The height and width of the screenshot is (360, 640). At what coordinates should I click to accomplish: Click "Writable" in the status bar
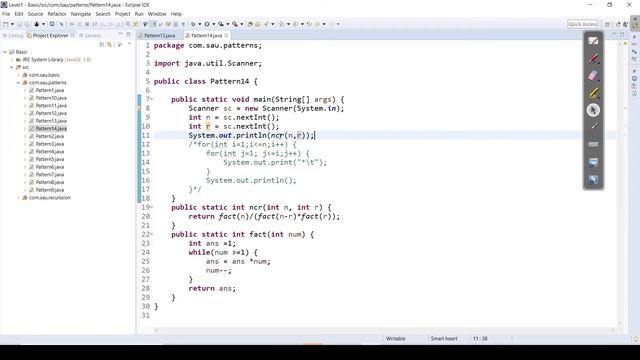point(396,338)
